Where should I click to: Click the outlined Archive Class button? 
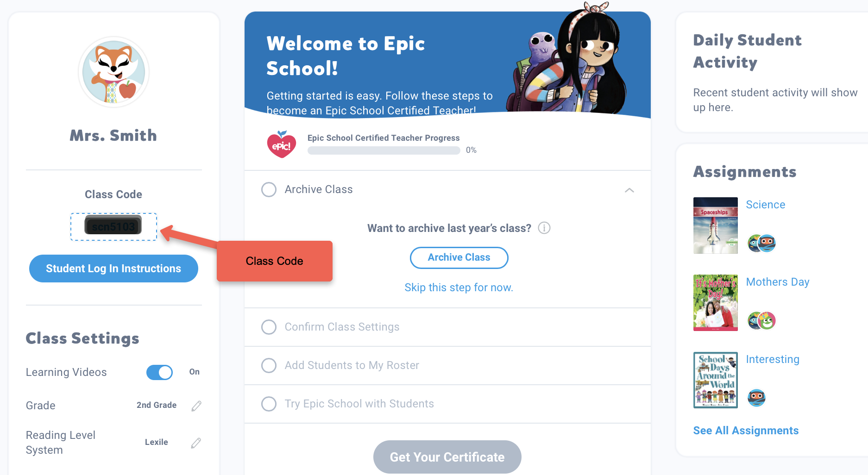pyautogui.click(x=459, y=258)
